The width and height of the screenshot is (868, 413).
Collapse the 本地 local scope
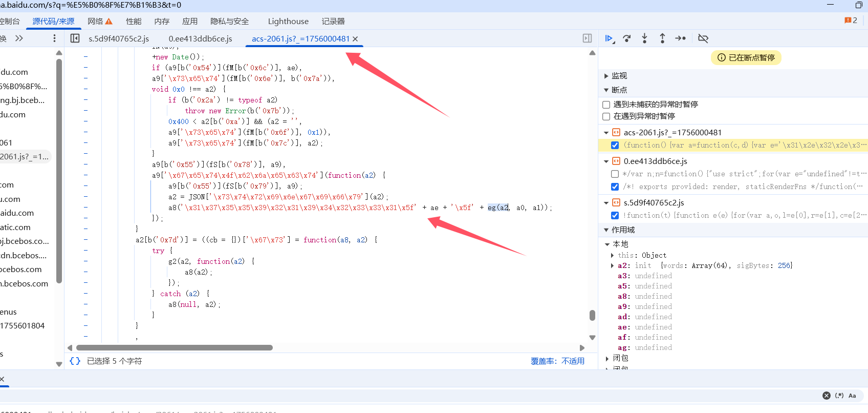[607, 244]
